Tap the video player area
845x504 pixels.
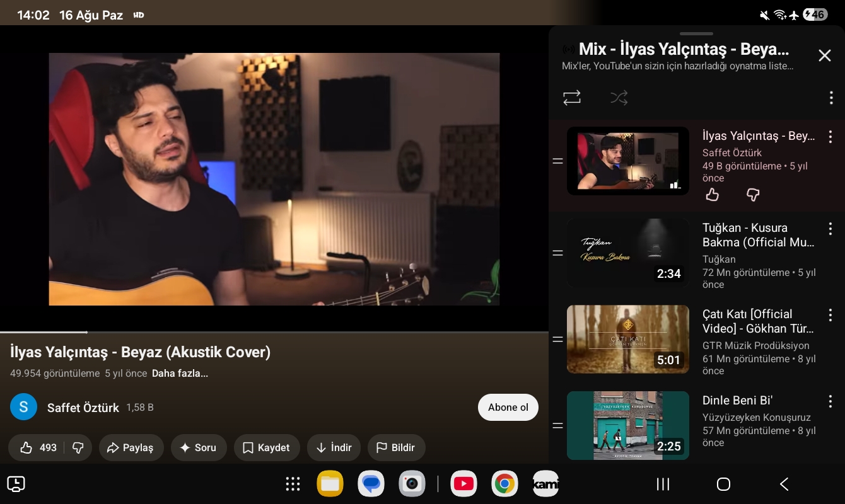click(x=274, y=179)
